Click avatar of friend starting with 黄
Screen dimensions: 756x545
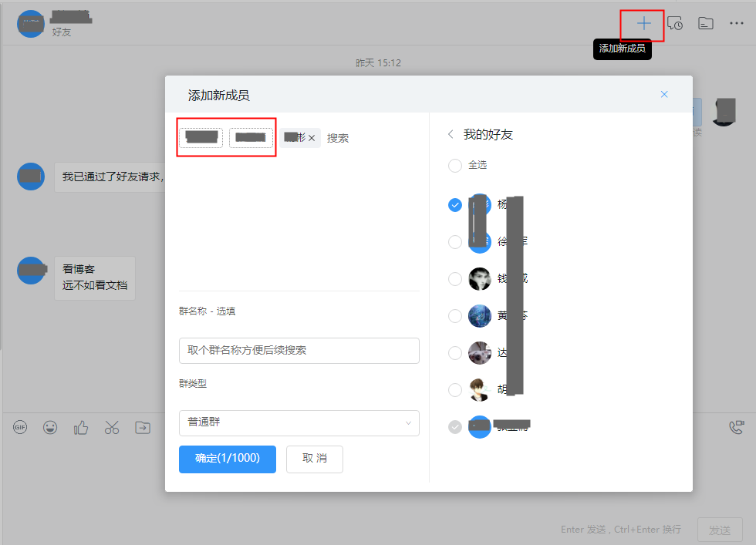(480, 315)
